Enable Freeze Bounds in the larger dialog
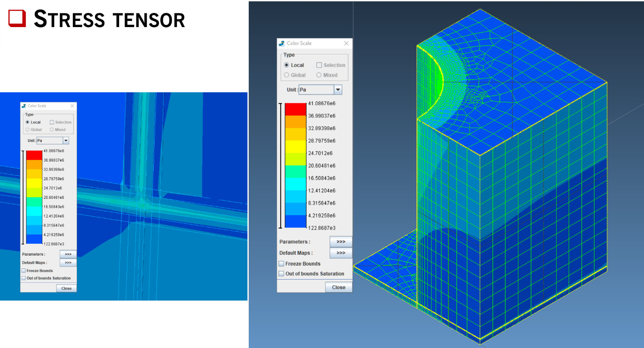Viewport: 644px width, 348px height. coord(281,264)
